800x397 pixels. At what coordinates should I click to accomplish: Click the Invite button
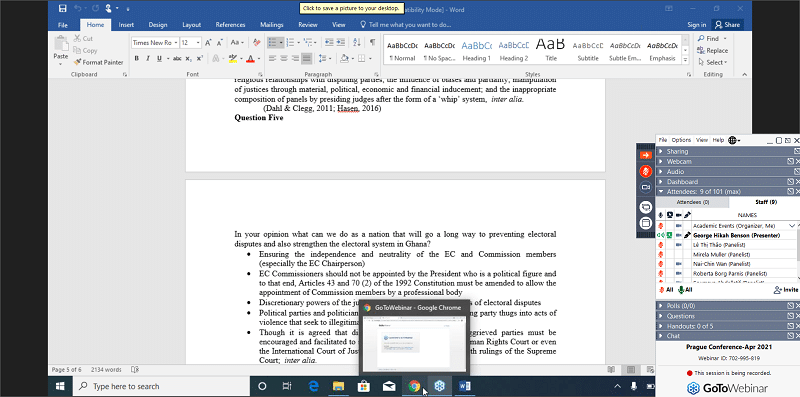(786, 290)
